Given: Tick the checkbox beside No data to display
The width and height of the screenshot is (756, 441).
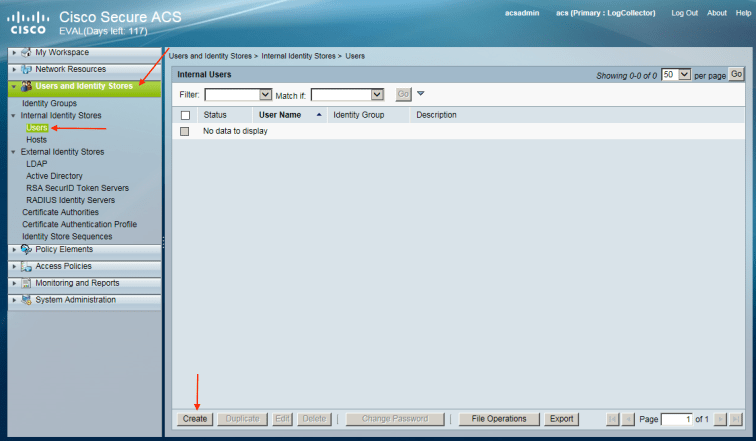Looking at the screenshot, I should coord(185,131).
